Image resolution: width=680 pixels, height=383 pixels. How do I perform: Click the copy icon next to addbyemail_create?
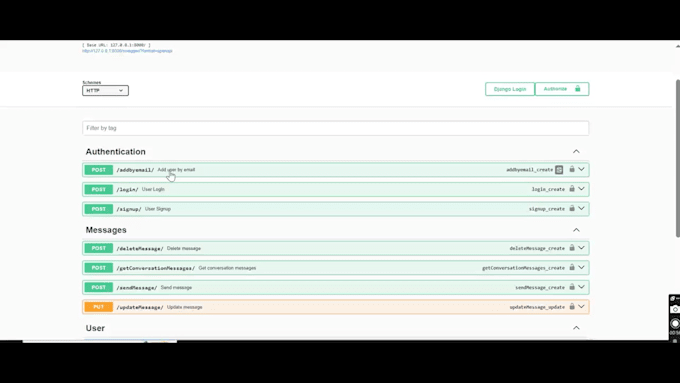point(559,170)
